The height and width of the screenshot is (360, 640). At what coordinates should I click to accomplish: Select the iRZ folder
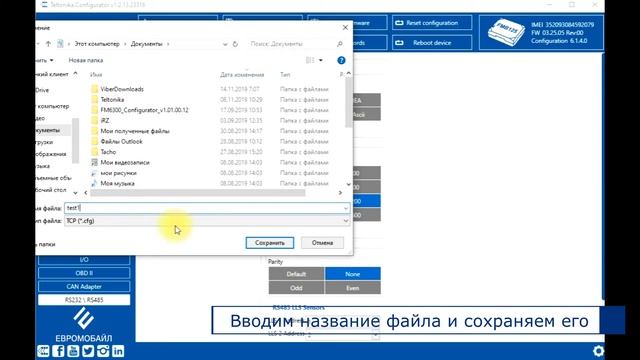pos(105,120)
